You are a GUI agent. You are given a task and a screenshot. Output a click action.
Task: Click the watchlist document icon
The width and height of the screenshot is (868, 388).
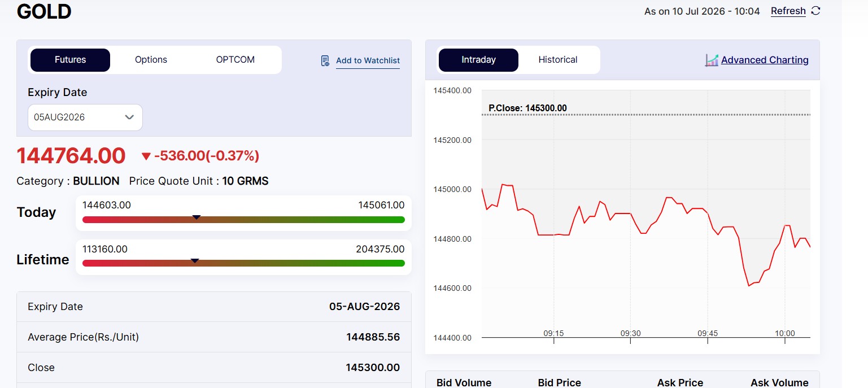(325, 60)
